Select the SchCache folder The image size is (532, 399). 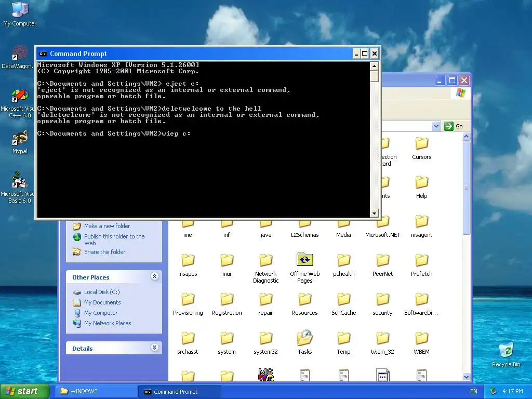click(344, 304)
